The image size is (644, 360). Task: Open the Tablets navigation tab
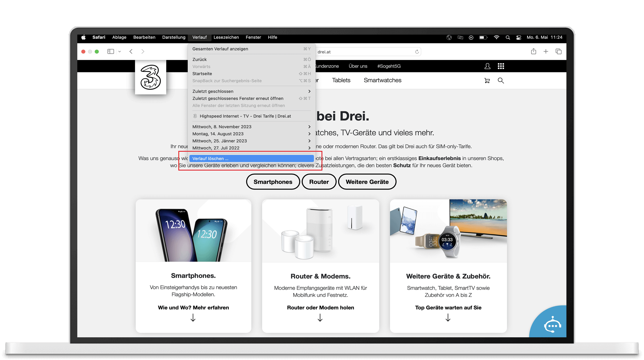pos(341,80)
